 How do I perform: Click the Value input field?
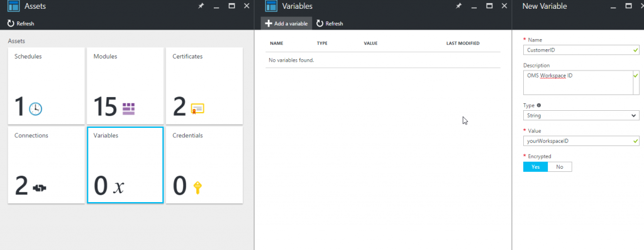tap(581, 141)
